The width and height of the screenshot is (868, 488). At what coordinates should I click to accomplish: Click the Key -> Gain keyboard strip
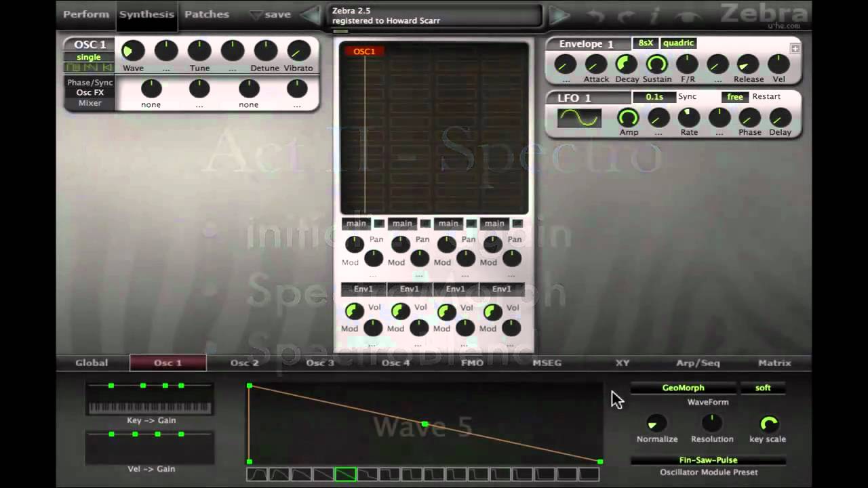150,408
